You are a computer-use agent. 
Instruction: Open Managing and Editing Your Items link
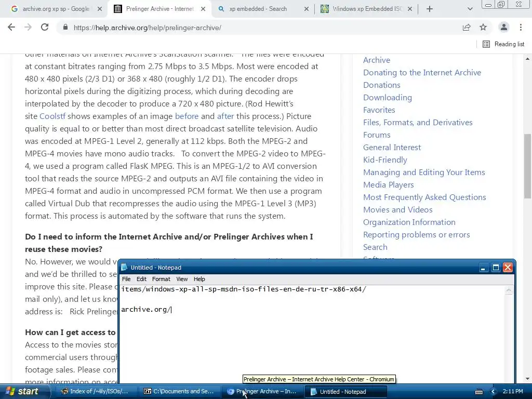(x=424, y=172)
